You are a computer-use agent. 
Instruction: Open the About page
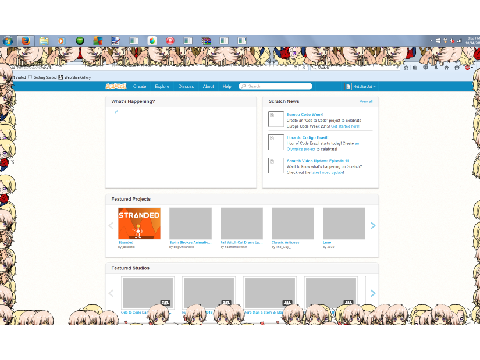tap(208, 86)
